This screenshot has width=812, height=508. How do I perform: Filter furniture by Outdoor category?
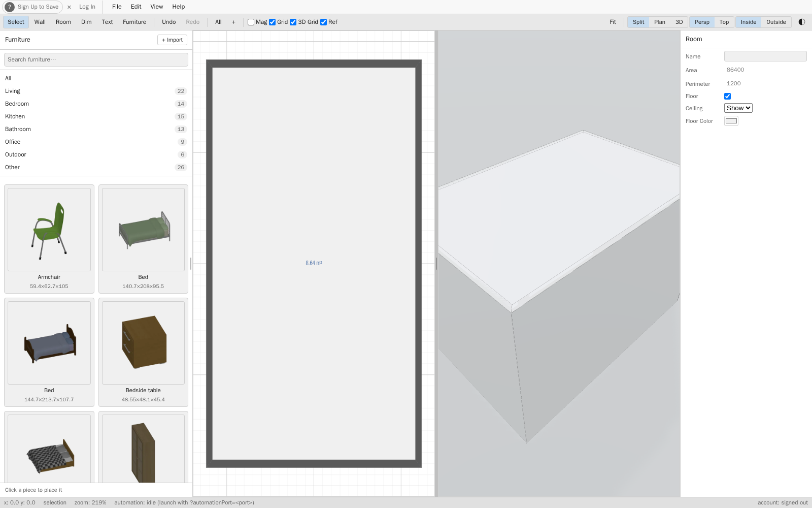[x=96, y=154]
